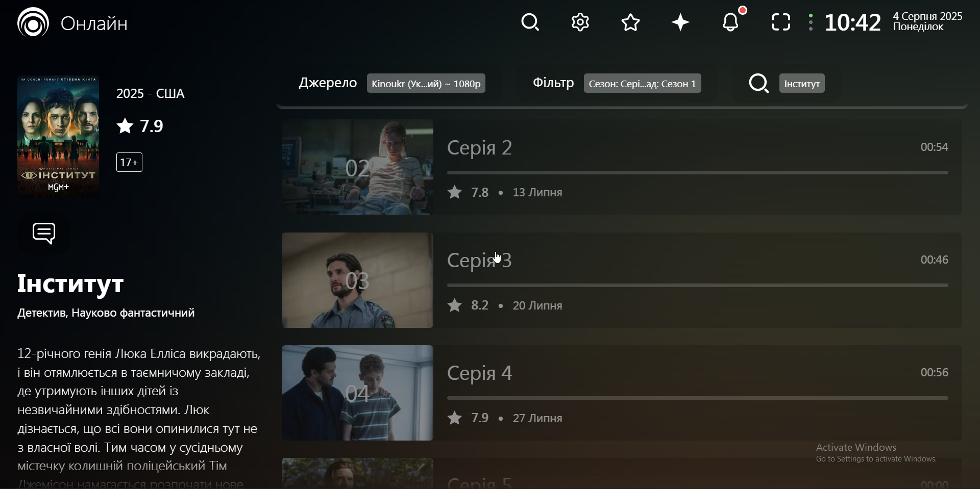
Task: Open settings gear icon
Action: click(x=580, y=23)
